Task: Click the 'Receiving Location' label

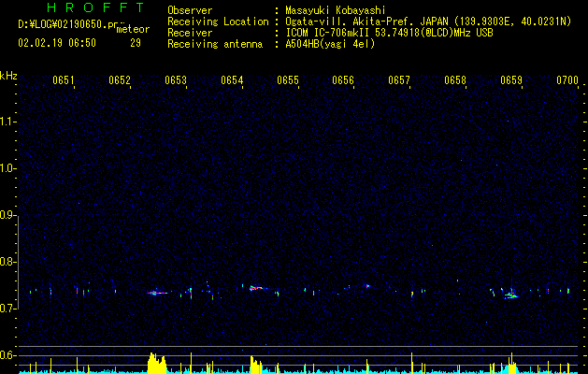Action: tap(218, 22)
